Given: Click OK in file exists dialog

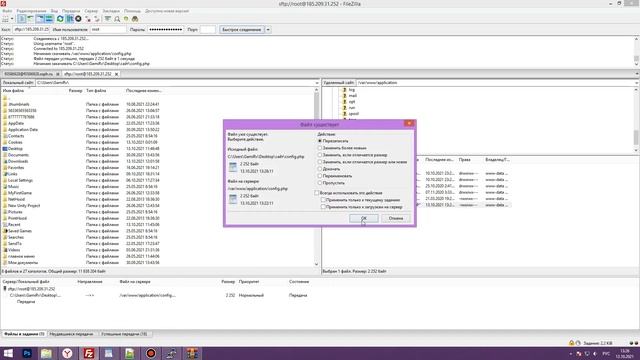Looking at the screenshot, I should (x=364, y=218).
